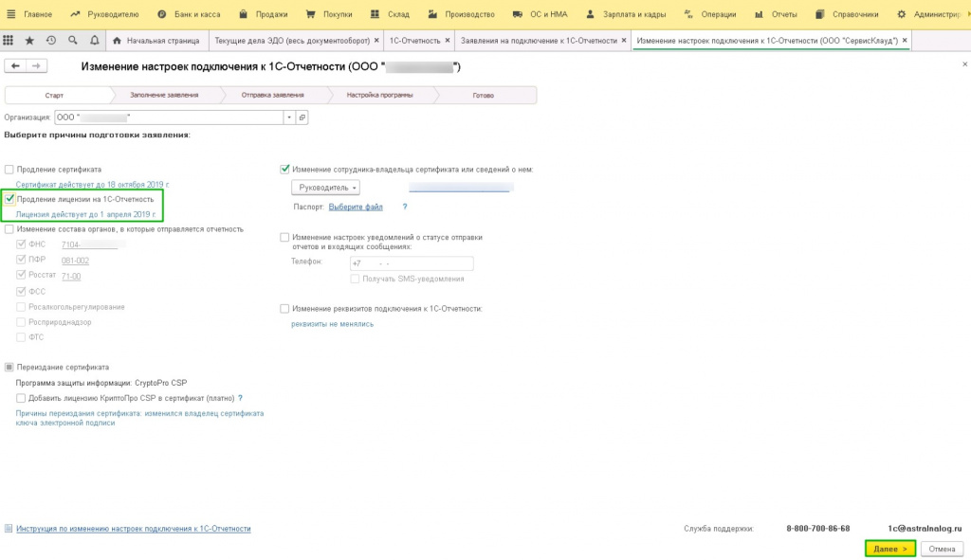The width and height of the screenshot is (971, 560).
Task: Open the Банк и касса section
Action: [x=189, y=13]
